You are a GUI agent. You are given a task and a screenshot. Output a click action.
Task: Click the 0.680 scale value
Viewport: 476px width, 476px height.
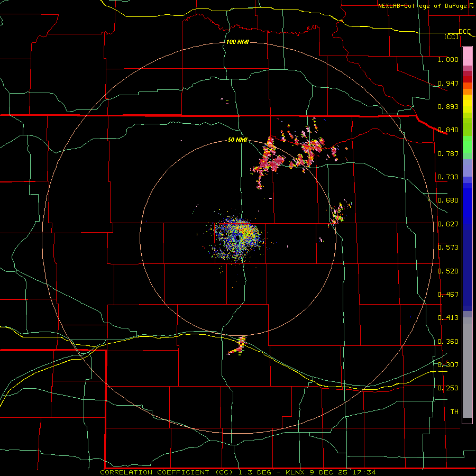coord(448,200)
